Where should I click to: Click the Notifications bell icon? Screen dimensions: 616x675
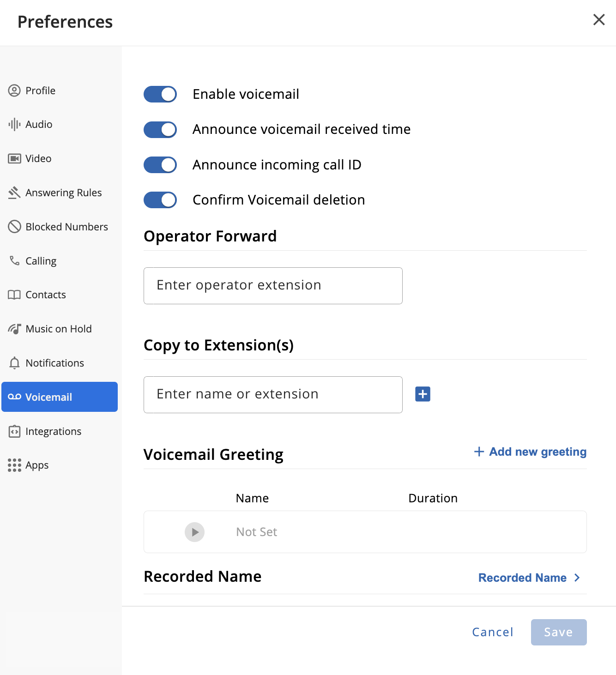[x=14, y=363]
